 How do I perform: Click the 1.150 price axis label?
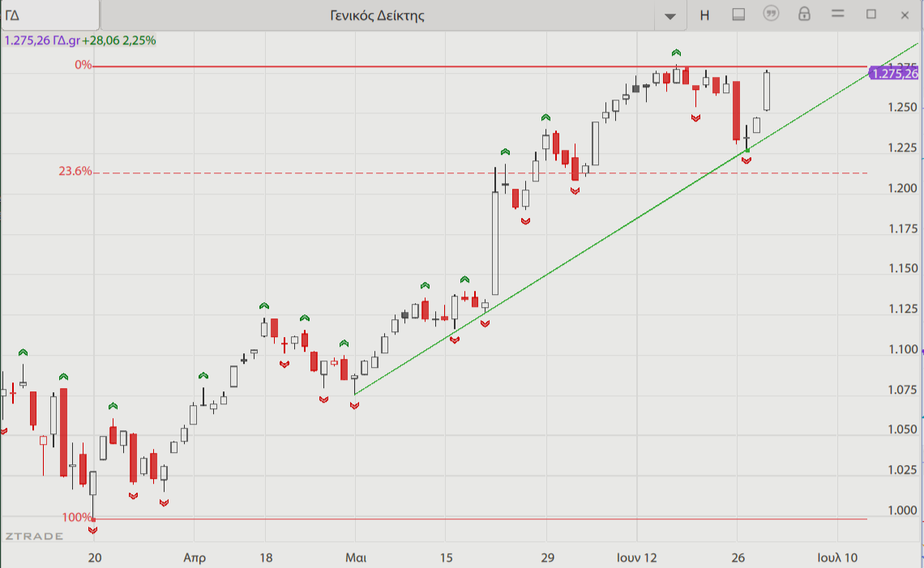tap(903, 269)
